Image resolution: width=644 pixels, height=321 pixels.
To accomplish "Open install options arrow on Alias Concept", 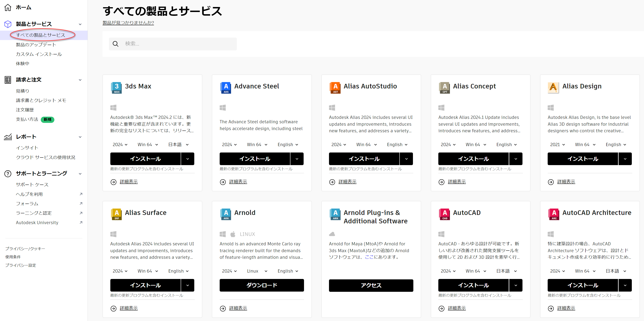I will pos(516,159).
